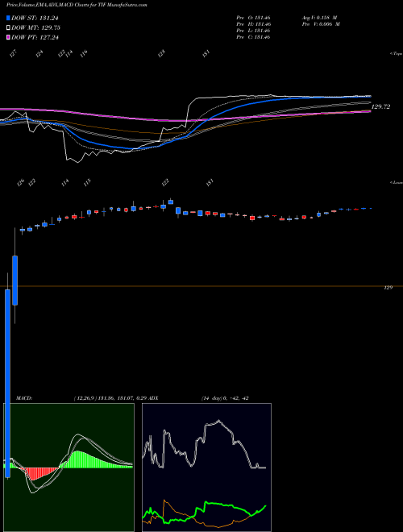
Task: Click the '116' label in the top row
Action: pyautogui.click(x=84, y=53)
